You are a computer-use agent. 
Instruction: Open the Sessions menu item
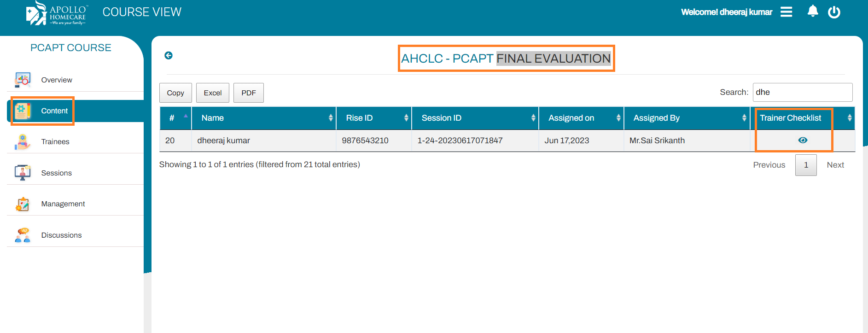pyautogui.click(x=76, y=173)
